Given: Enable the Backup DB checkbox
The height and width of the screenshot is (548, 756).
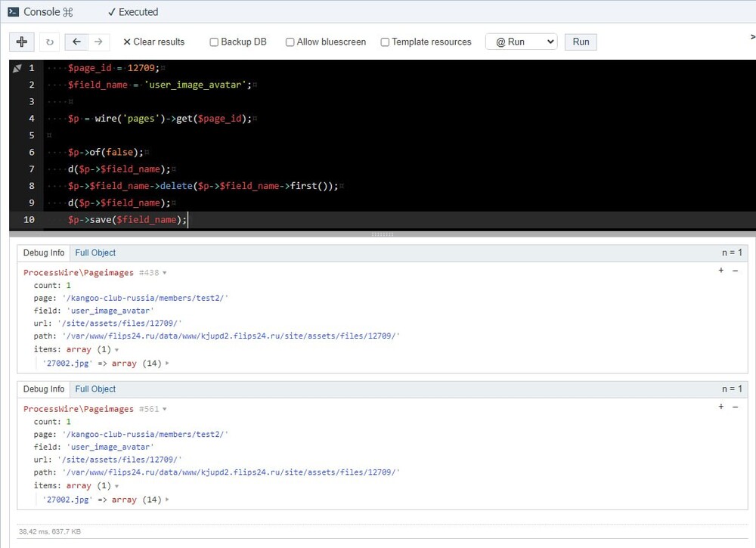Looking at the screenshot, I should [x=214, y=42].
